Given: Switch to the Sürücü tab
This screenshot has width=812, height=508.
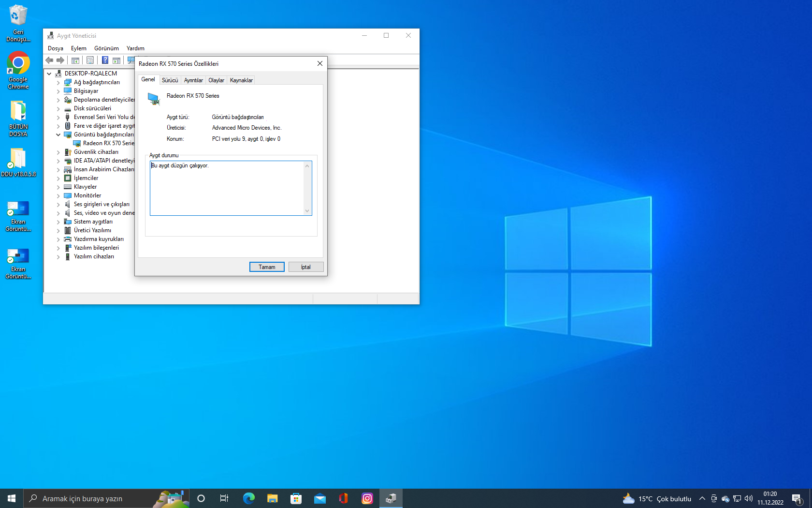Looking at the screenshot, I should [170, 80].
